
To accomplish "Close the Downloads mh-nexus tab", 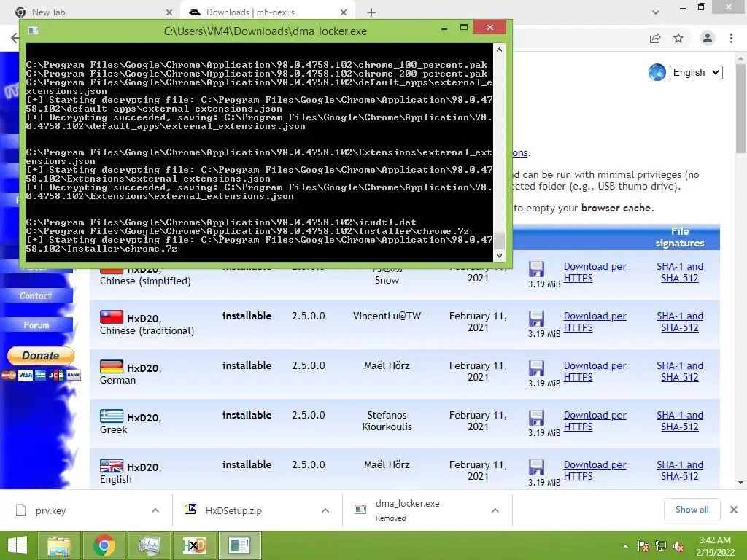I will point(344,12).
